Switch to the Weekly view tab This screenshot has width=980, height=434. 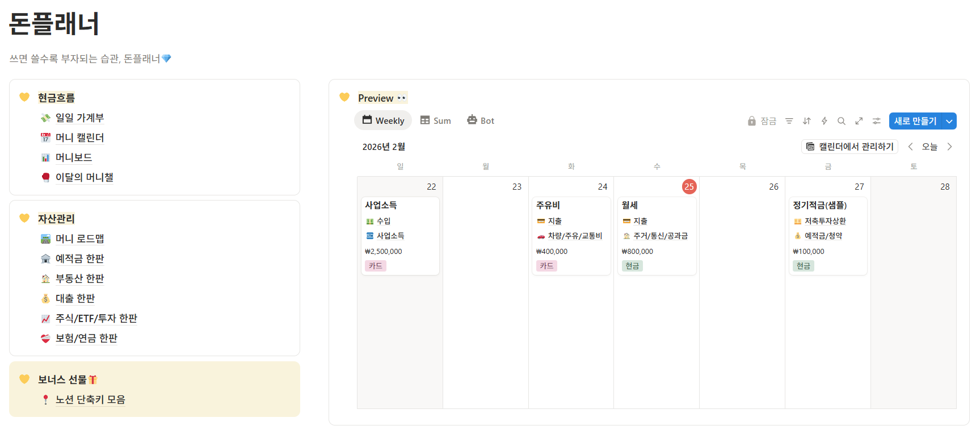click(x=383, y=120)
